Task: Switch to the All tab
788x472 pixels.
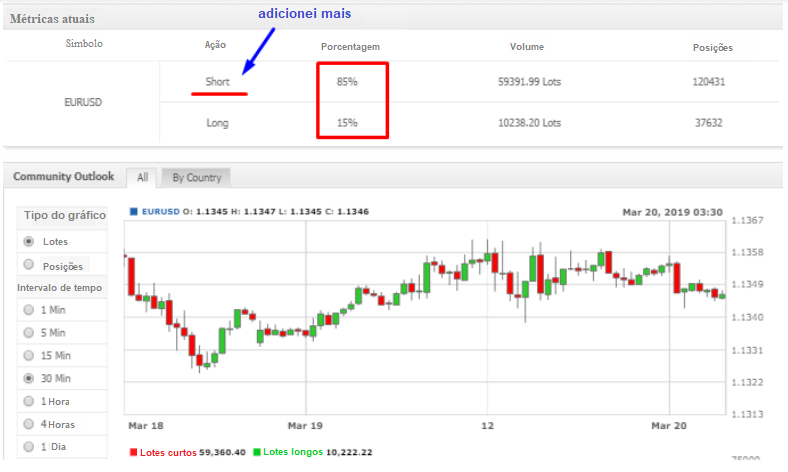Action: coord(142,177)
